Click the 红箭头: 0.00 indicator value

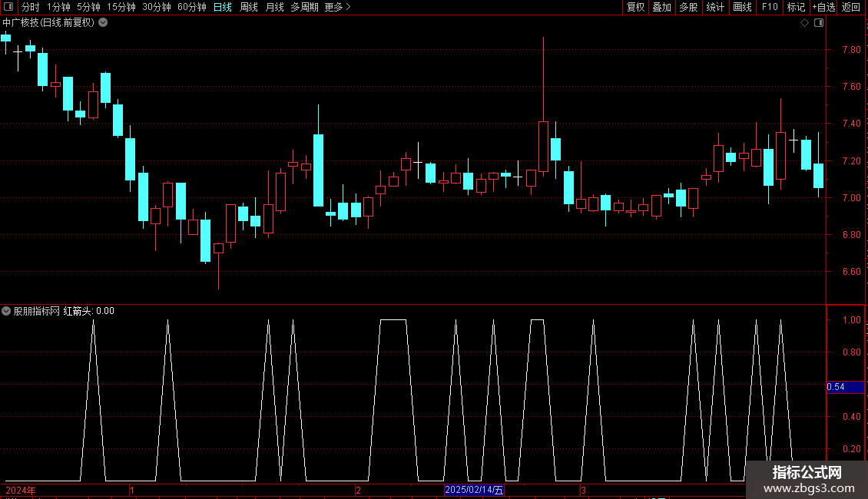pyautogui.click(x=88, y=311)
